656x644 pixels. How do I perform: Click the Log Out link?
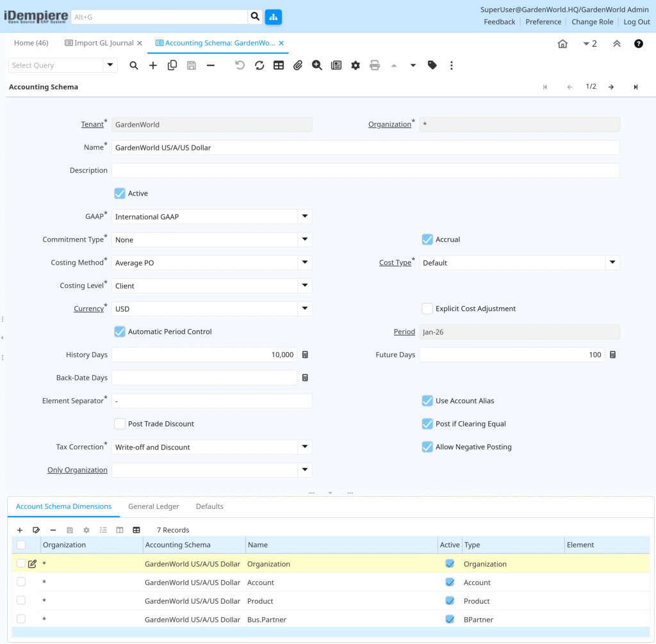point(636,21)
